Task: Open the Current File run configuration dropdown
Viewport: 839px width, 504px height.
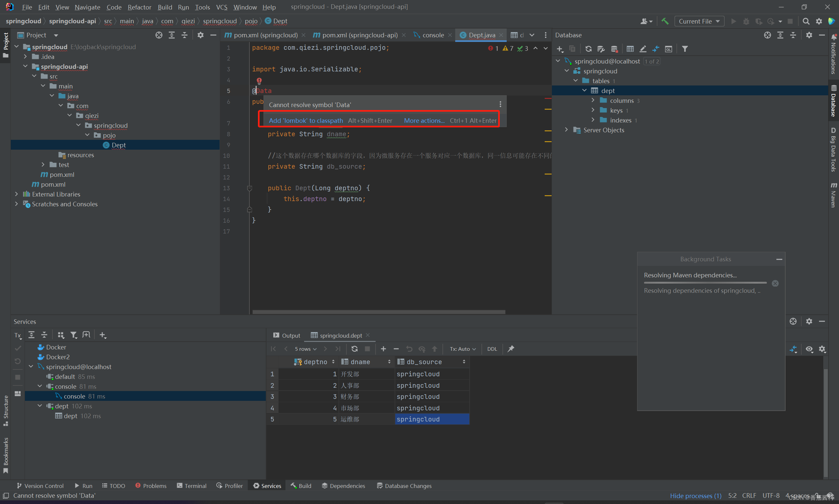Action: 699,21
